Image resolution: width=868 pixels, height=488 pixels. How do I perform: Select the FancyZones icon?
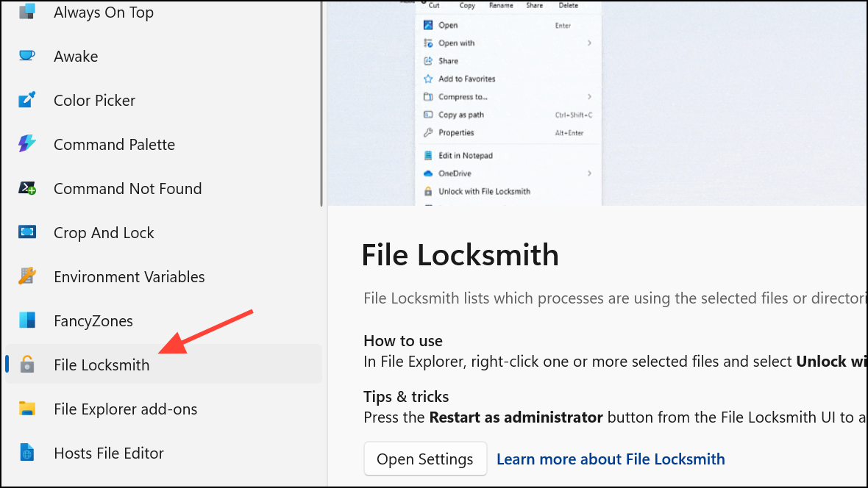[27, 320]
